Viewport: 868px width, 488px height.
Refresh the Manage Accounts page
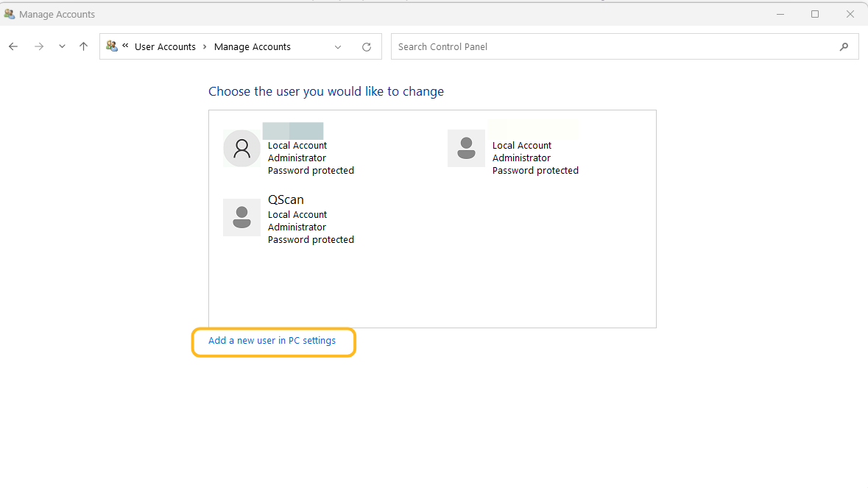click(x=367, y=47)
